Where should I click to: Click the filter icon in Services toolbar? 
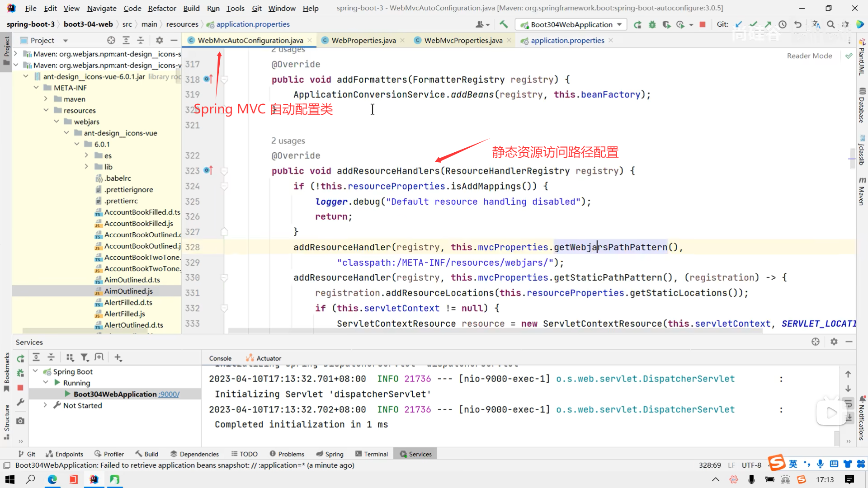click(84, 357)
